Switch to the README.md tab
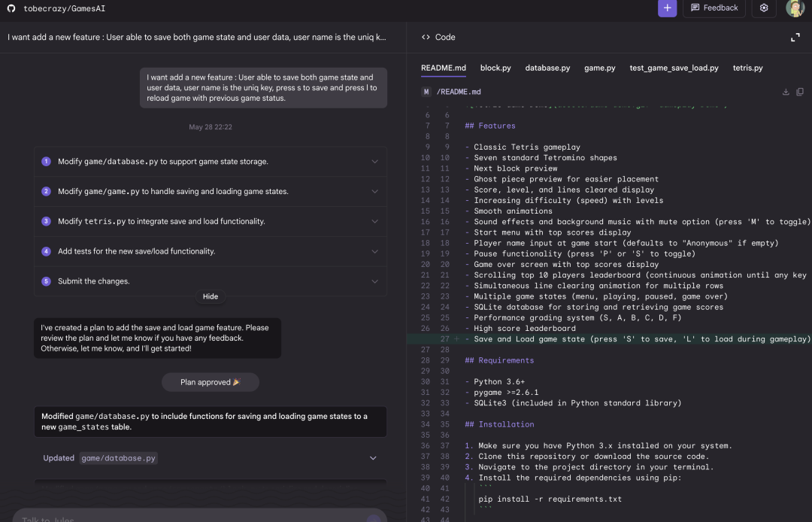The height and width of the screenshot is (522, 812). 444,68
